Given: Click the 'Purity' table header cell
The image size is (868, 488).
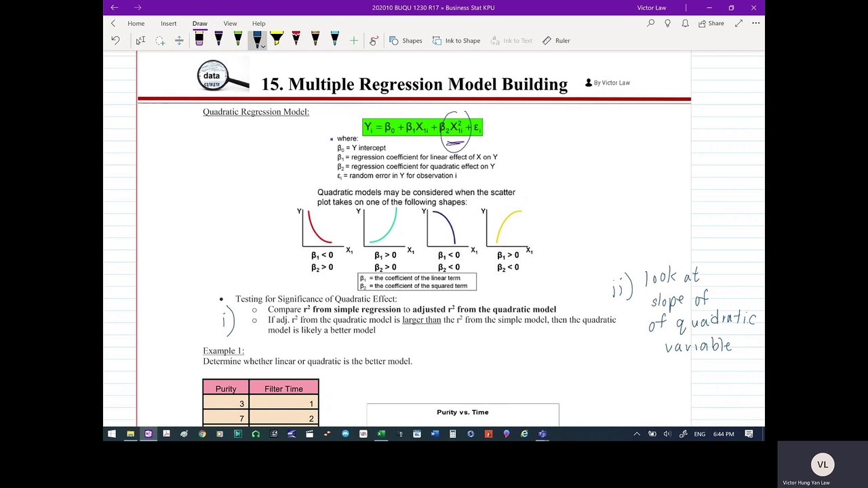Looking at the screenshot, I should (226, 388).
